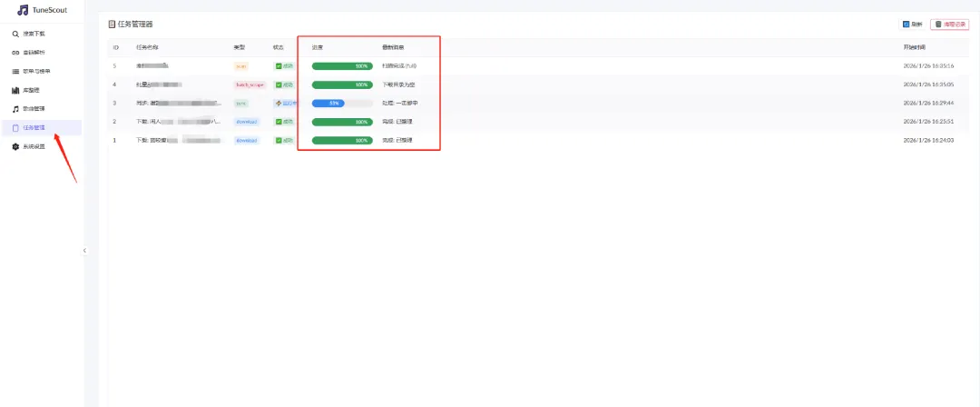Open the bar-chart library organize item
Image resolution: width=980 pixels, height=407 pixels.
click(41, 90)
